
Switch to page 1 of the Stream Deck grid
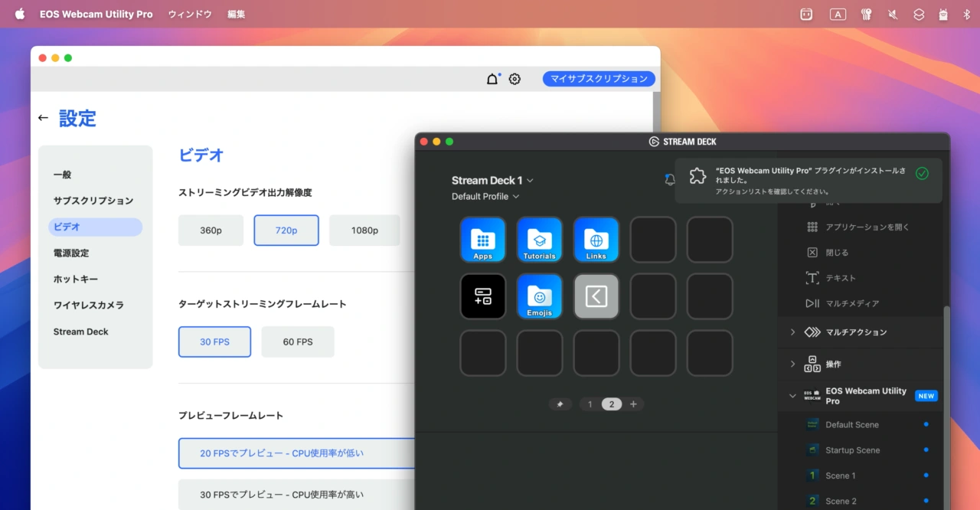pyautogui.click(x=590, y=404)
